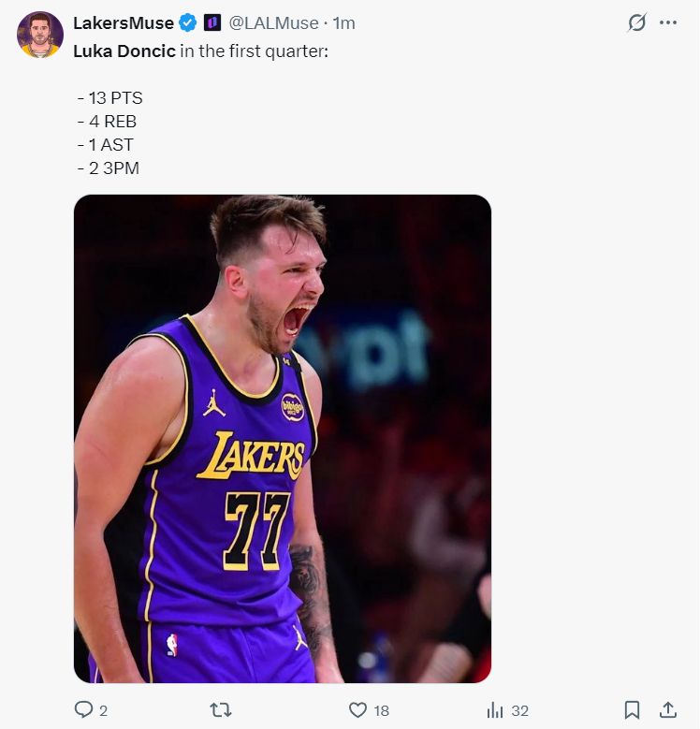The height and width of the screenshot is (729, 700).
Task: Click the Grok explain-post icon
Action: click(x=636, y=22)
